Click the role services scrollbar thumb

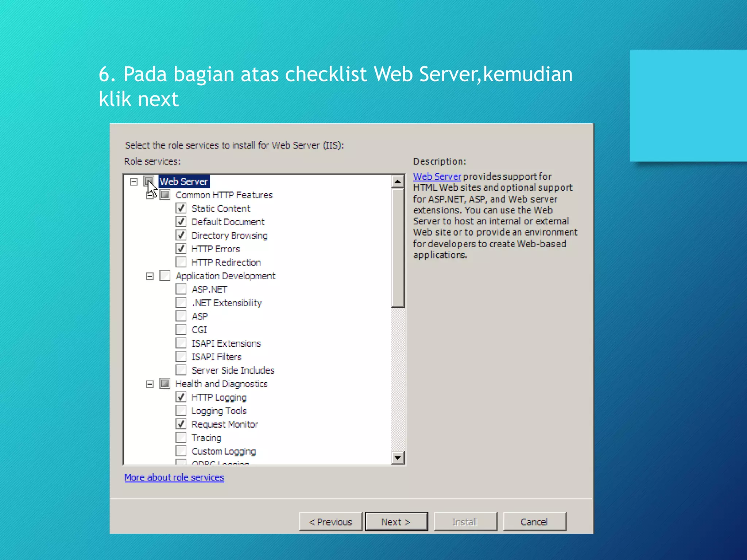pos(398,248)
